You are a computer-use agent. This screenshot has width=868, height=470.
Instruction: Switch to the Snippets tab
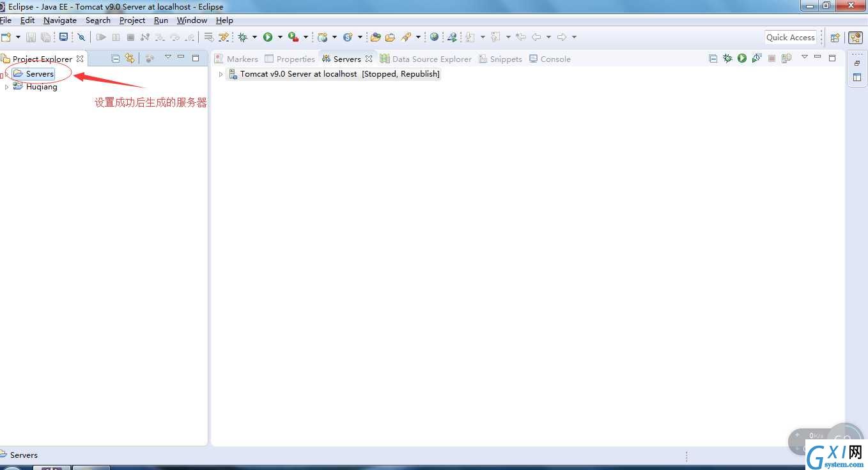point(500,59)
